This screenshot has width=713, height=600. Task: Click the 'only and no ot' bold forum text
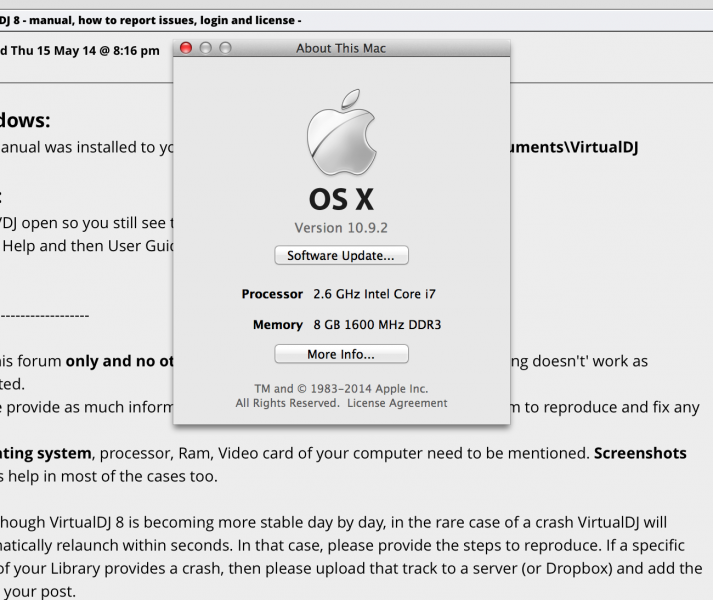pyautogui.click(x=120, y=361)
